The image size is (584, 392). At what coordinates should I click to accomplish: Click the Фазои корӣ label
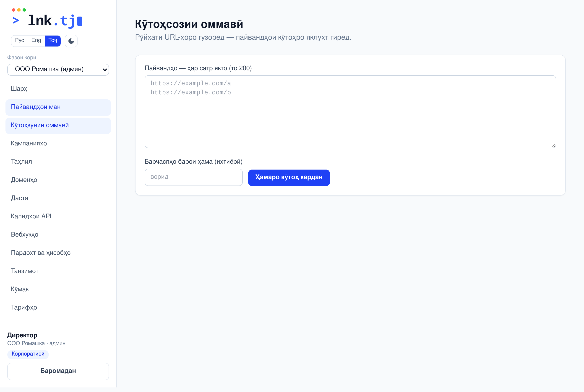[21, 58]
